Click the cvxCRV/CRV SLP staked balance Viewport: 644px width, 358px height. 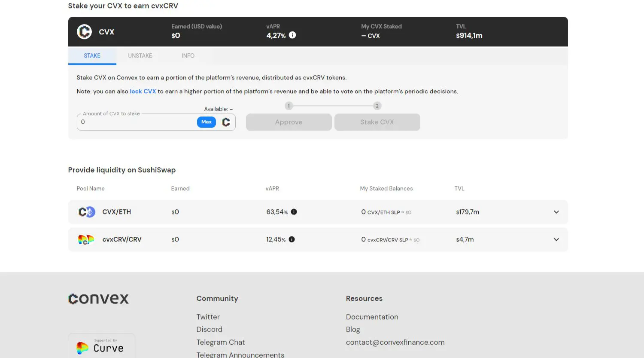click(x=390, y=239)
